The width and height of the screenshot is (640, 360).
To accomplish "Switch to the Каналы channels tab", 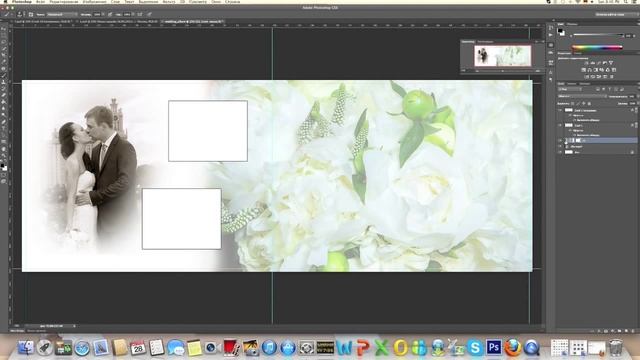I will click(572, 84).
